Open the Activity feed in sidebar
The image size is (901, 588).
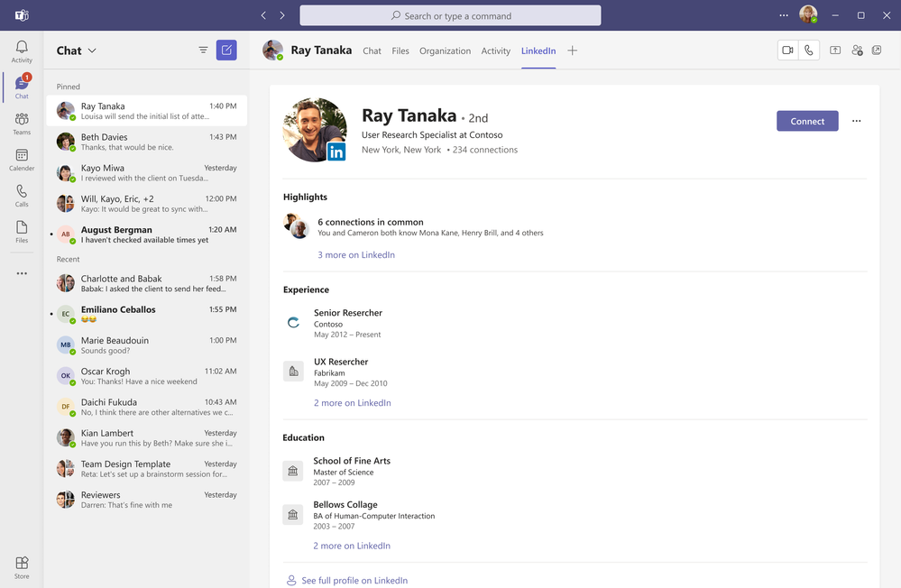pos(22,51)
